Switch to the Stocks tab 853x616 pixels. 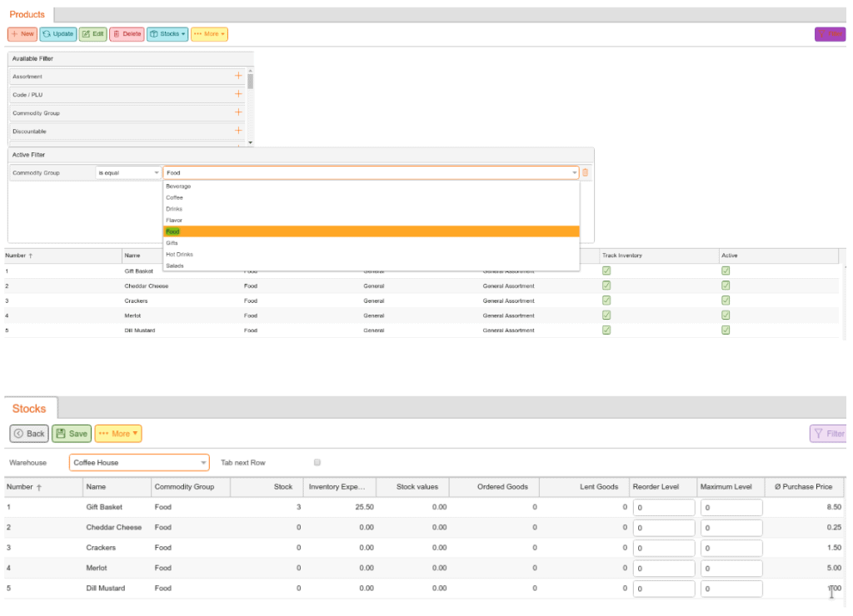[28, 408]
